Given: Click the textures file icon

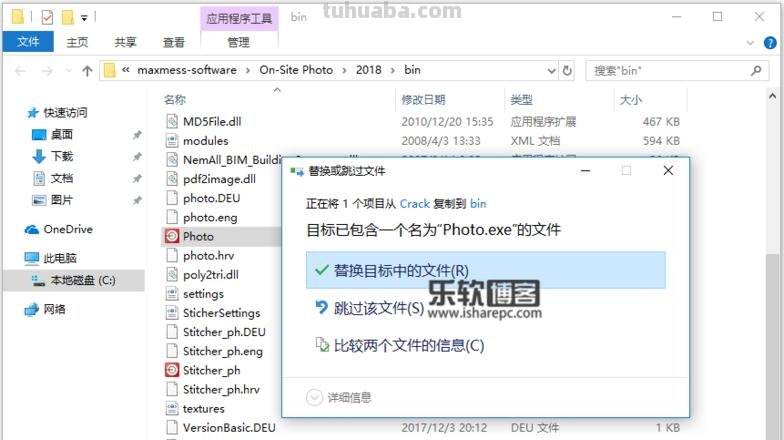Looking at the screenshot, I should coord(172,408).
